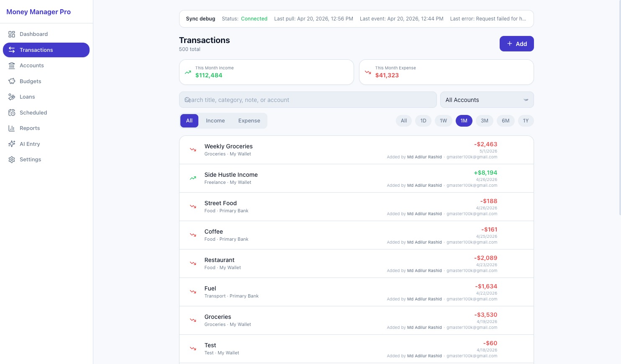
Task: Open Settings from the sidebar
Action: point(30,159)
